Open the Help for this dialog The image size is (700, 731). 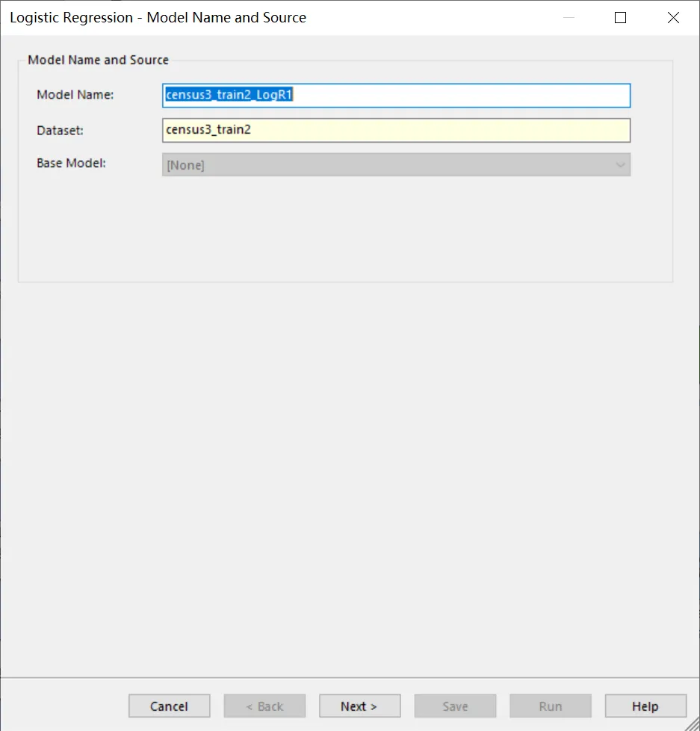click(646, 706)
